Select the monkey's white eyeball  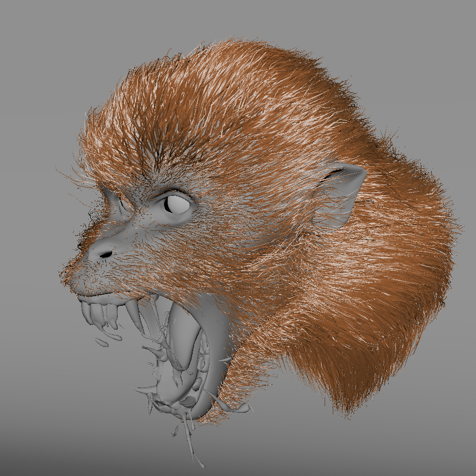[177, 205]
